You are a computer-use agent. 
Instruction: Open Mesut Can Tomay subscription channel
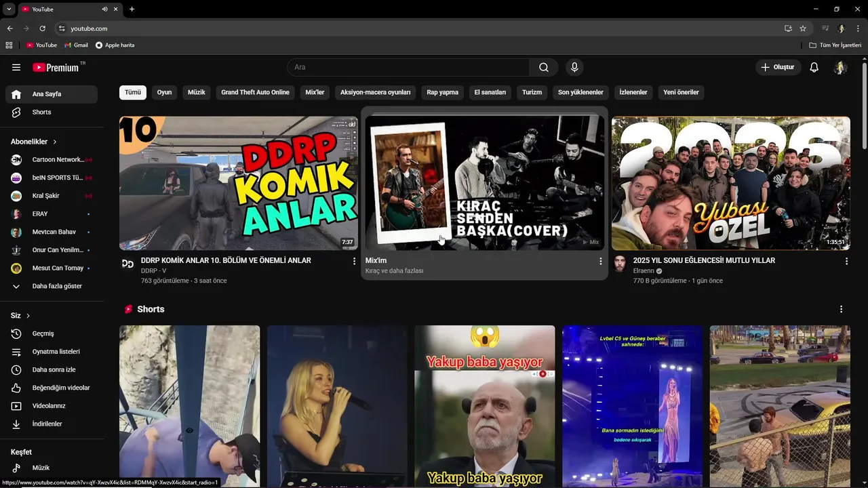[52, 268]
